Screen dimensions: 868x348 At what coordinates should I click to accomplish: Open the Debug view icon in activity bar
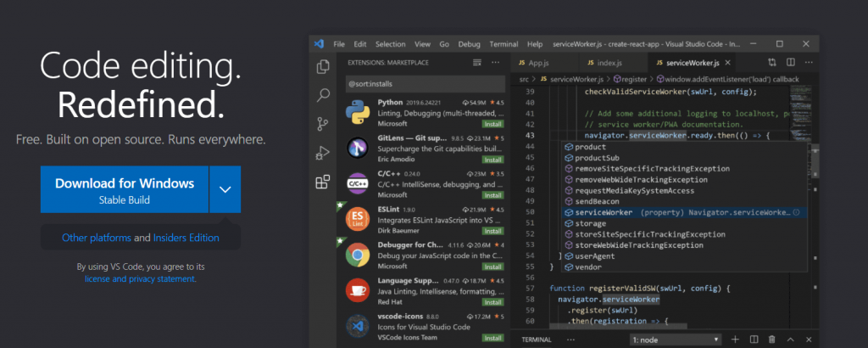[x=323, y=153]
